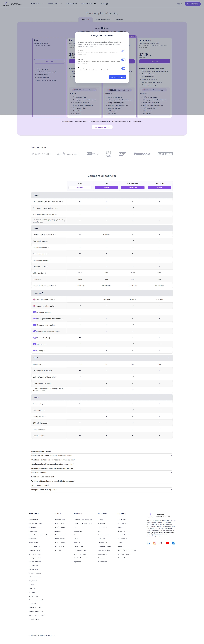Open the Instagram icon in footer
Screen dimensions: 204x644
(155, 543)
